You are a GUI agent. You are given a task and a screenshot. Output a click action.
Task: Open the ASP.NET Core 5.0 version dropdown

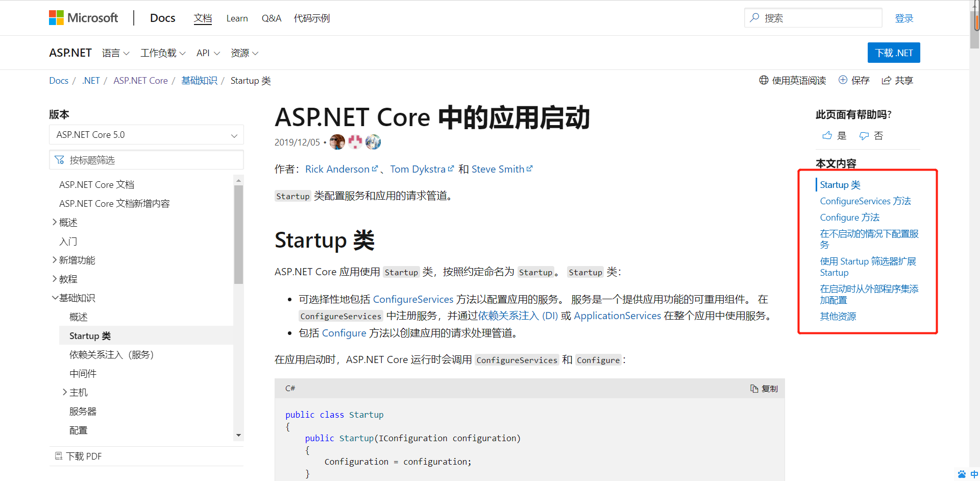[146, 135]
